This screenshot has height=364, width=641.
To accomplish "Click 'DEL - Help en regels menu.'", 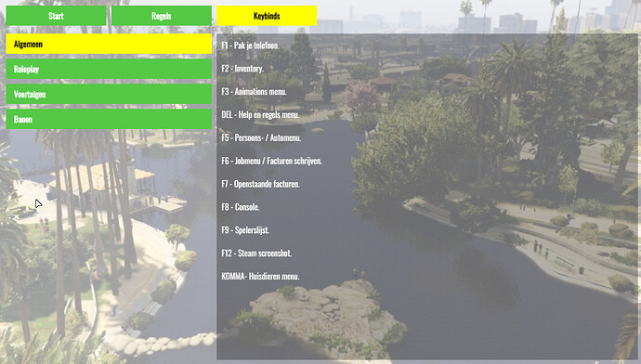I will click(260, 115).
